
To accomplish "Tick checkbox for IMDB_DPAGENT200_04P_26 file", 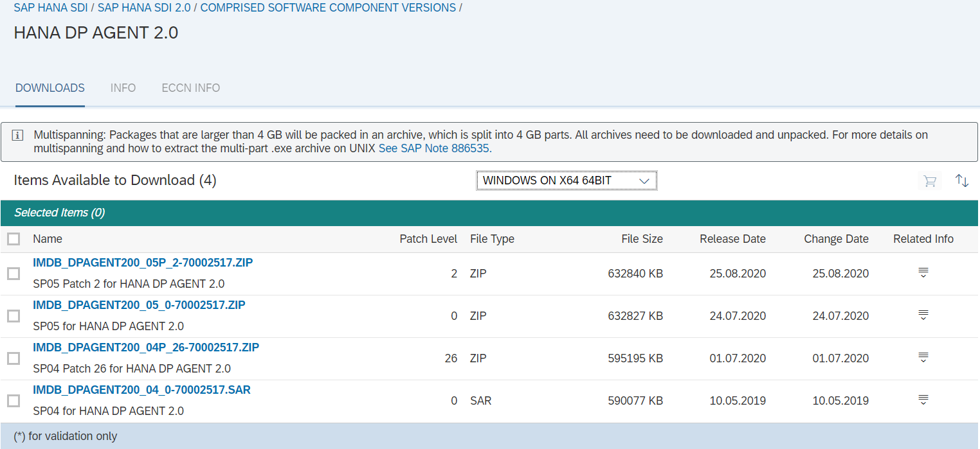I will (x=14, y=358).
